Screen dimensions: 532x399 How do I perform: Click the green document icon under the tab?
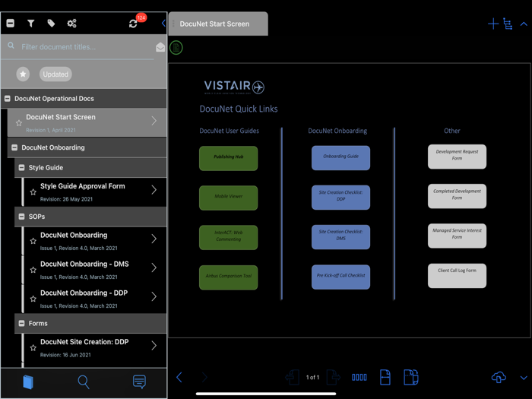176,48
